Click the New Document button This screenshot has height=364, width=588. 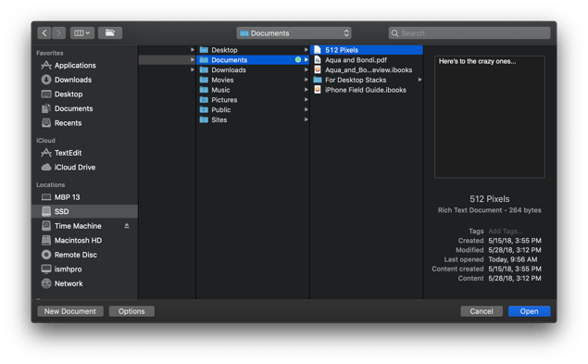[x=70, y=311]
